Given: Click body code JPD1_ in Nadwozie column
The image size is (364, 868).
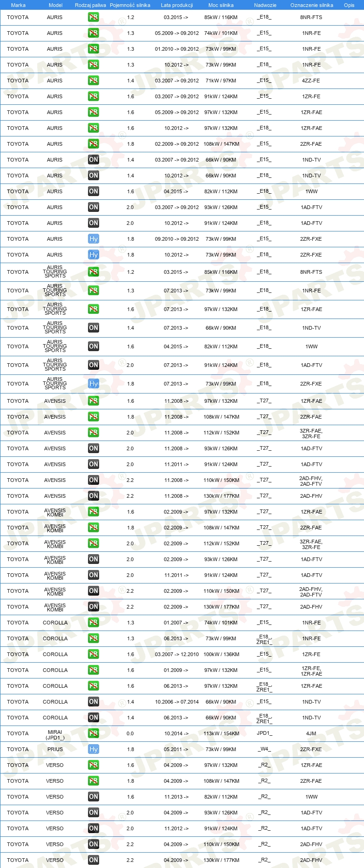Looking at the screenshot, I should click(x=264, y=733).
